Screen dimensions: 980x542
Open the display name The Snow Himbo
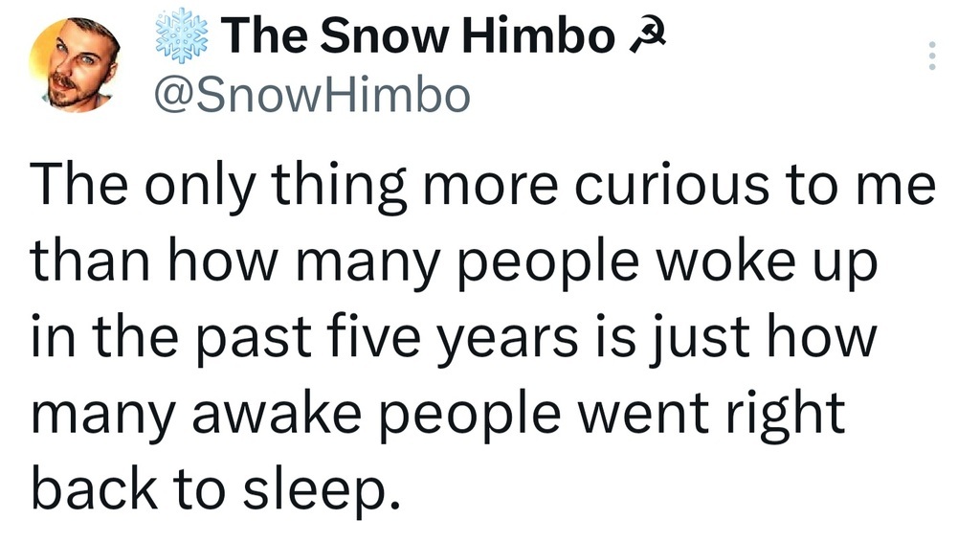418,36
